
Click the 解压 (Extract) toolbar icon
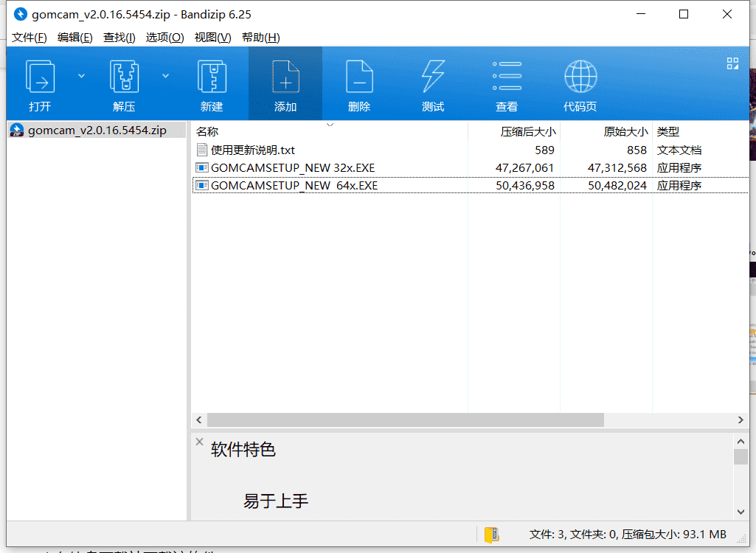click(125, 76)
